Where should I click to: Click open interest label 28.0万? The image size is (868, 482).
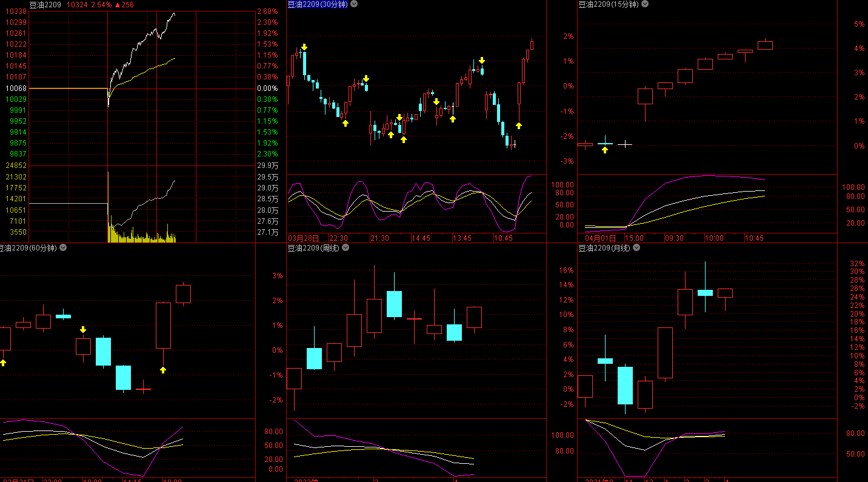267,210
